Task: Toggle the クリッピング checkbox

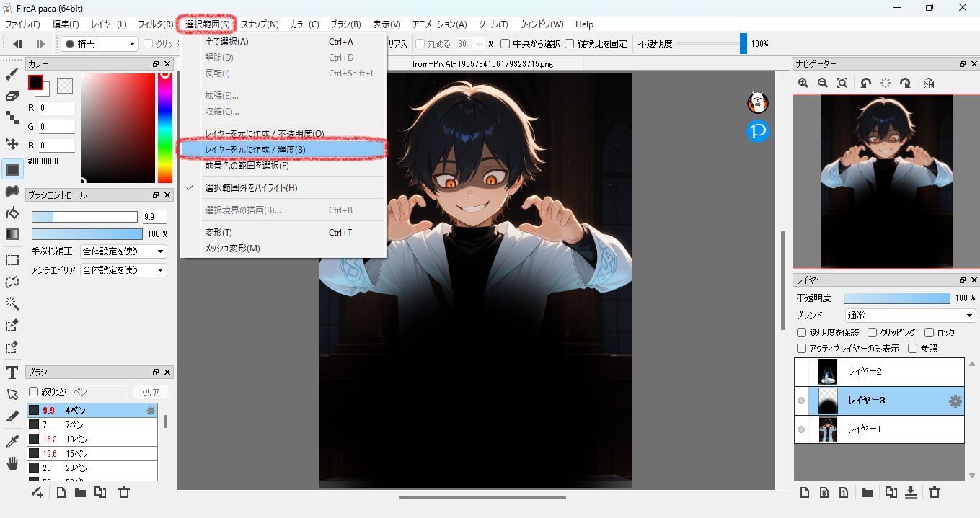Action: 873,333
